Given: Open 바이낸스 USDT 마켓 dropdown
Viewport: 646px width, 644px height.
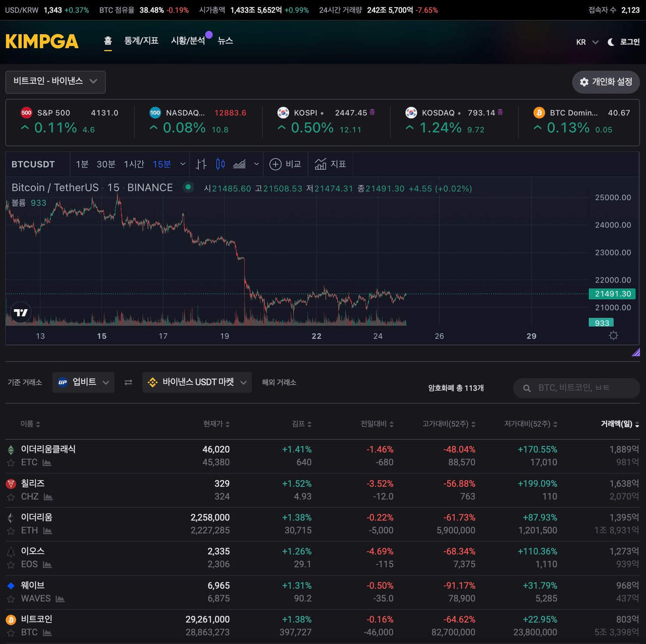Looking at the screenshot, I should click(197, 382).
